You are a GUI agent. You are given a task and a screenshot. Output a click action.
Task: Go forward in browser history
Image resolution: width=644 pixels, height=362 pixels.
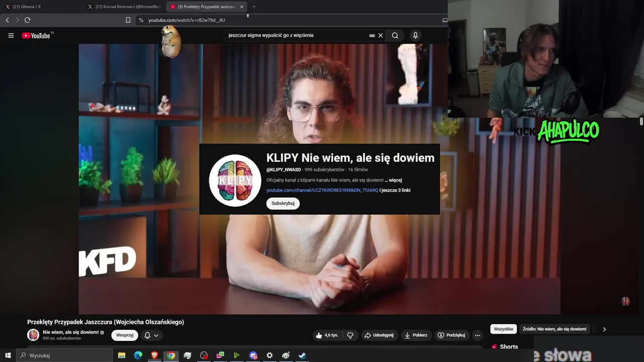tap(17, 20)
